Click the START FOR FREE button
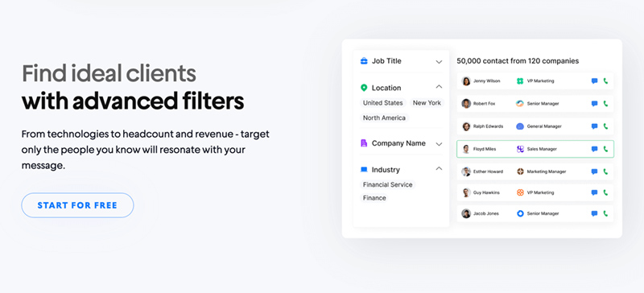 77,205
